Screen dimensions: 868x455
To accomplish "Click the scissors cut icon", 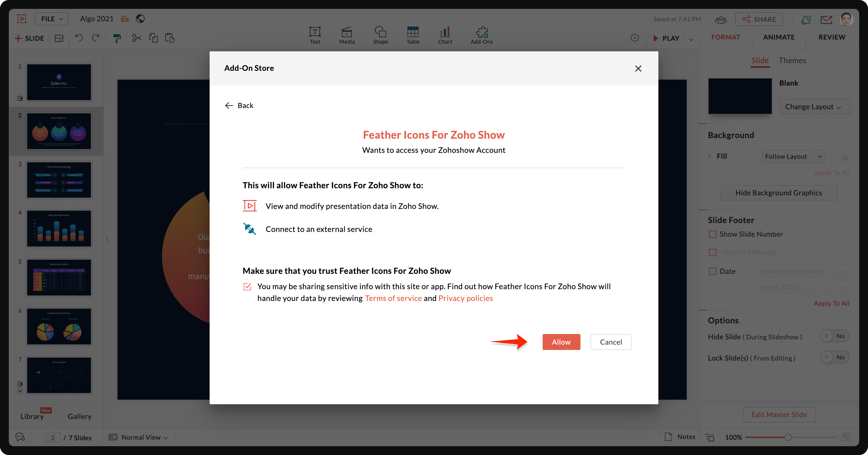I will click(136, 38).
